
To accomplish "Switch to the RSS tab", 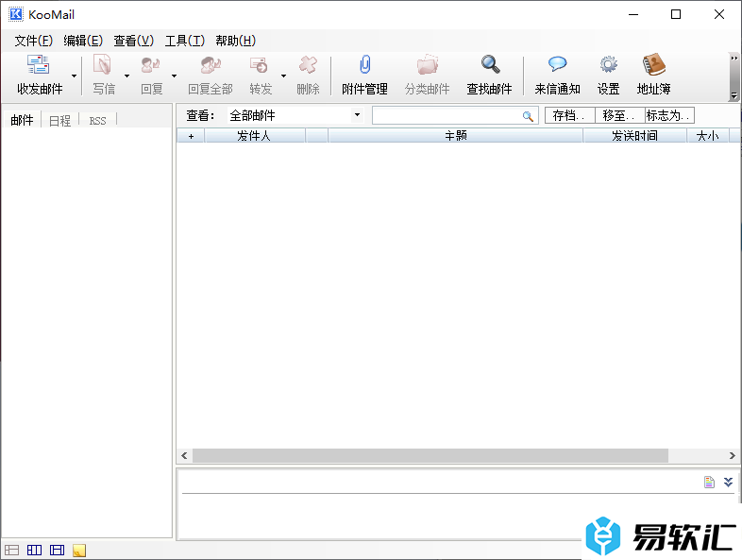I will pyautogui.click(x=98, y=121).
